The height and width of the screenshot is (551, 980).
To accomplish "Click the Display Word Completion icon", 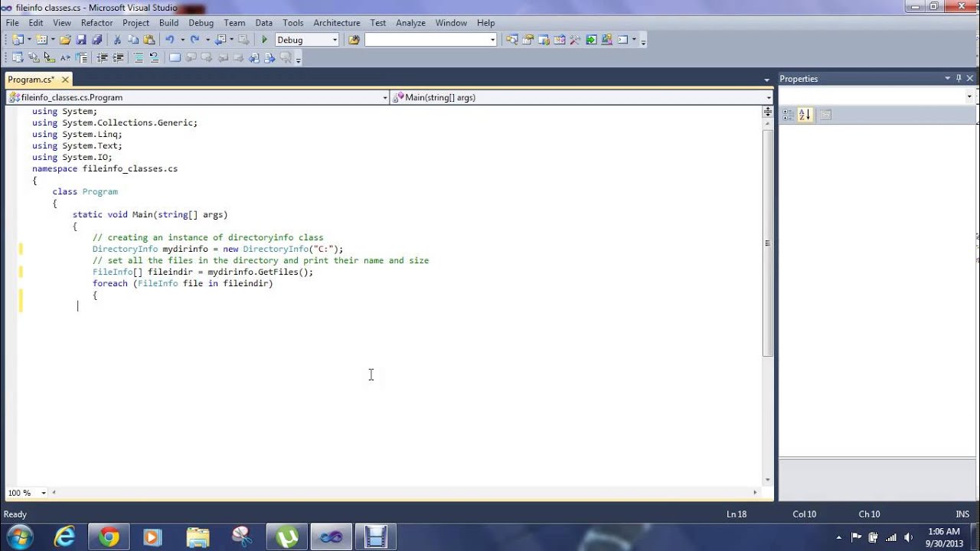I will click(x=65, y=57).
